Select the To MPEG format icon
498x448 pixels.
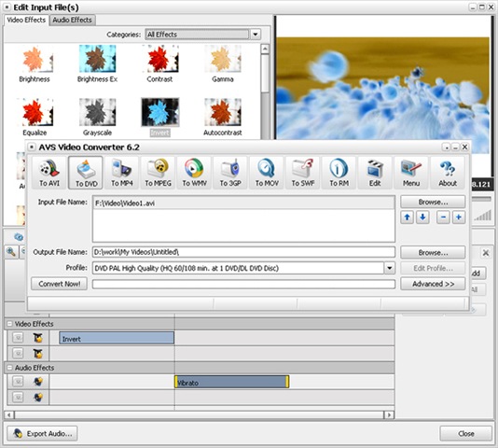tap(158, 173)
